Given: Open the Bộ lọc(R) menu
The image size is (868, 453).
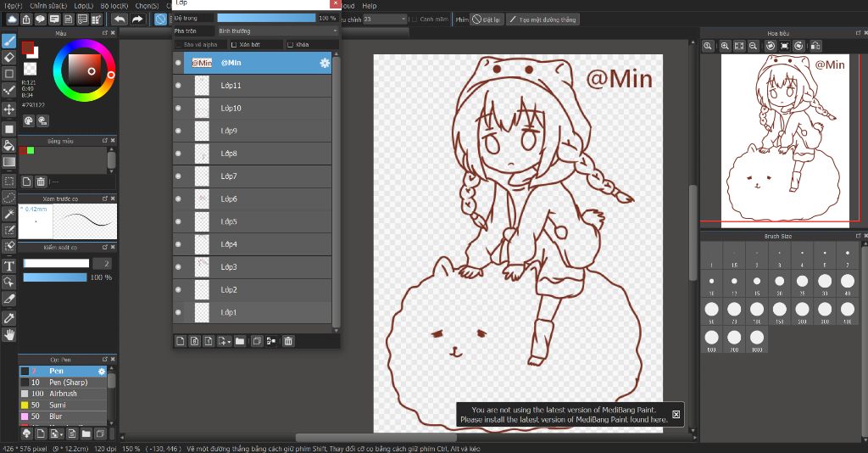Looking at the screenshot, I should [114, 6].
